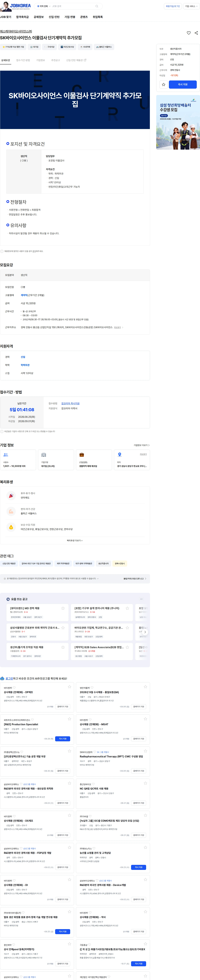Click the 7752명 이상 찜한 기업 tag
This screenshot has width=200, height=980.
point(13,47)
